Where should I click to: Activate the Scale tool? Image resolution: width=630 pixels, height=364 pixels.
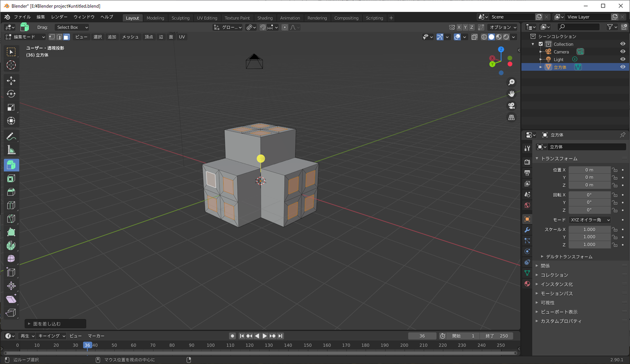[11, 108]
